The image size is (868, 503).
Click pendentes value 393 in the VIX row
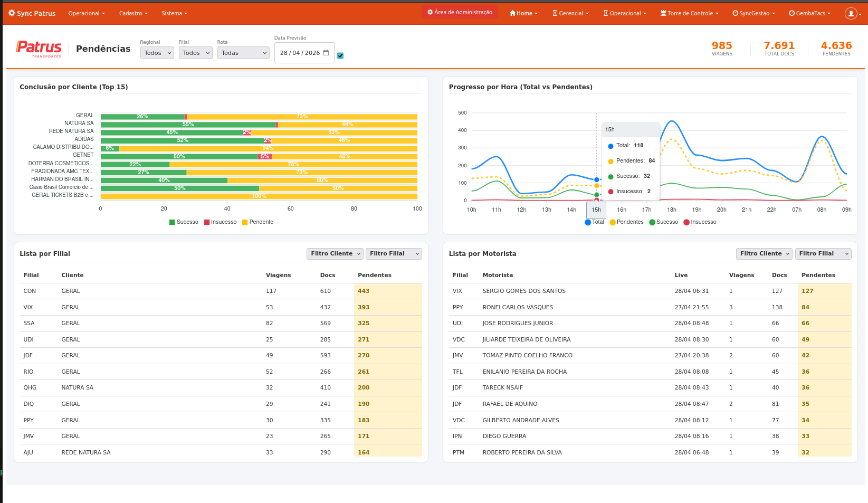364,308
